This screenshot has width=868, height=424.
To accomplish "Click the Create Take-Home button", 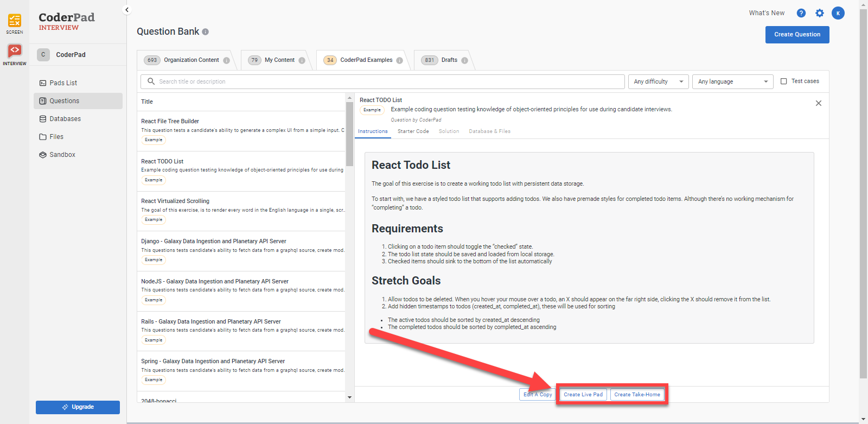I will (x=637, y=395).
